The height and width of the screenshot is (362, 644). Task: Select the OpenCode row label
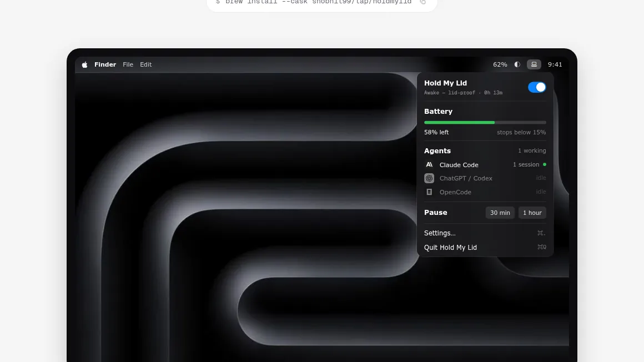click(455, 192)
